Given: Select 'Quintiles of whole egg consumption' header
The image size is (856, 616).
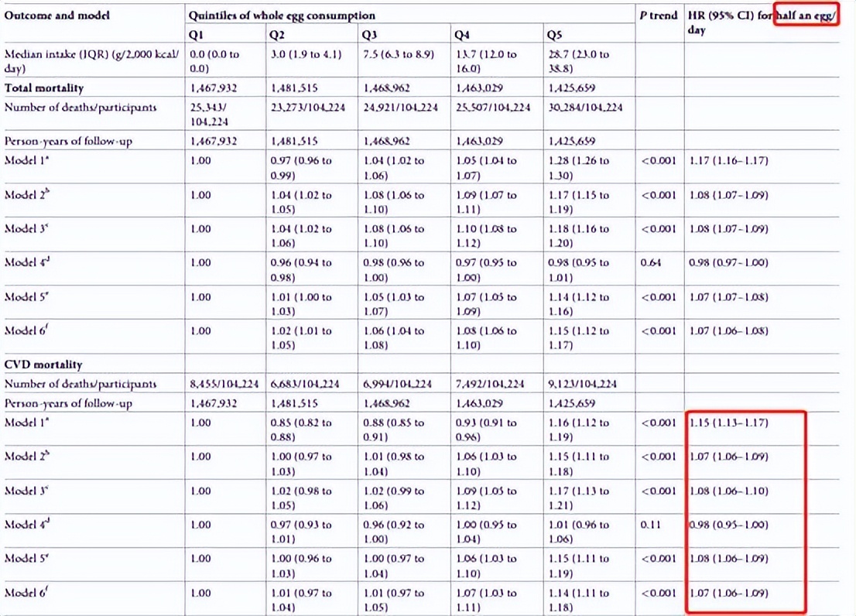Looking at the screenshot, I should click(282, 15).
